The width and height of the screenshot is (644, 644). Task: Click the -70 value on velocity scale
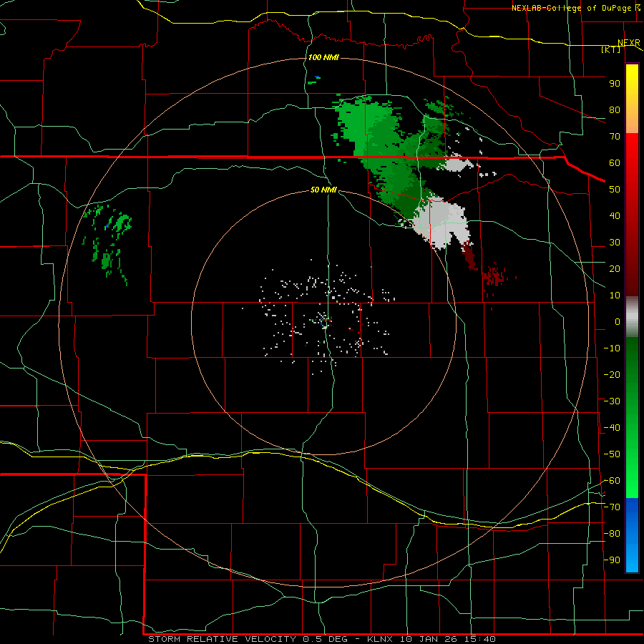click(x=612, y=507)
